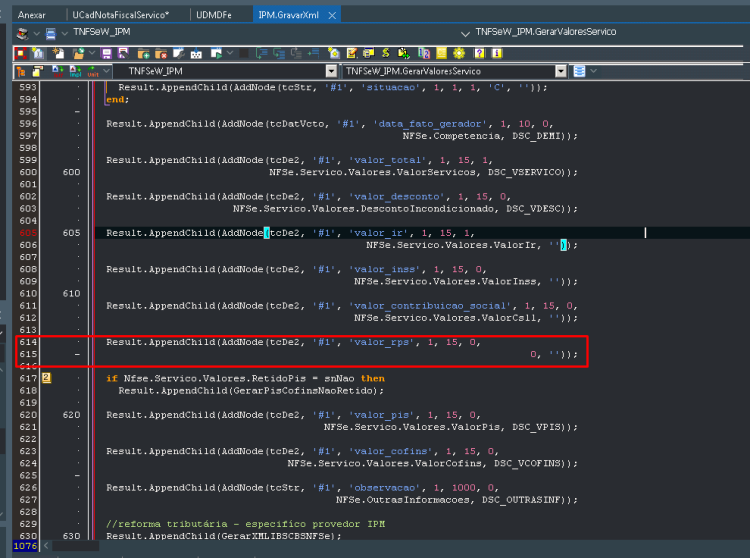Open the TNFSeW_IPM class combo box dropdown
750x558 pixels.
point(331,71)
